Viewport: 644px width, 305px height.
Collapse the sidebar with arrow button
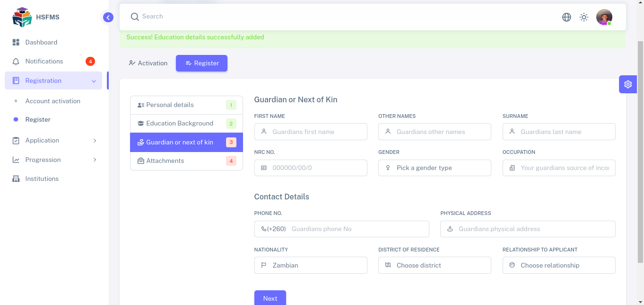pos(108,18)
